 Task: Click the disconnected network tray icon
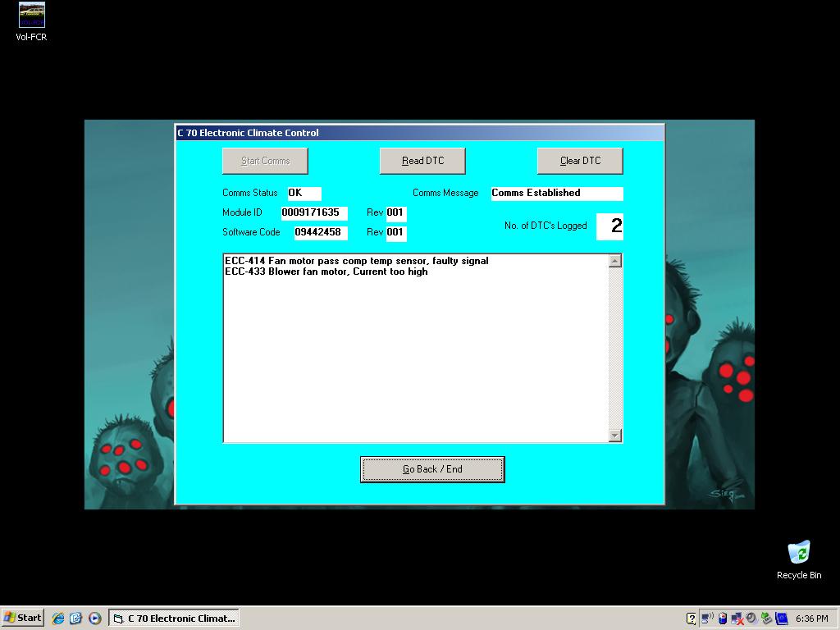737,619
